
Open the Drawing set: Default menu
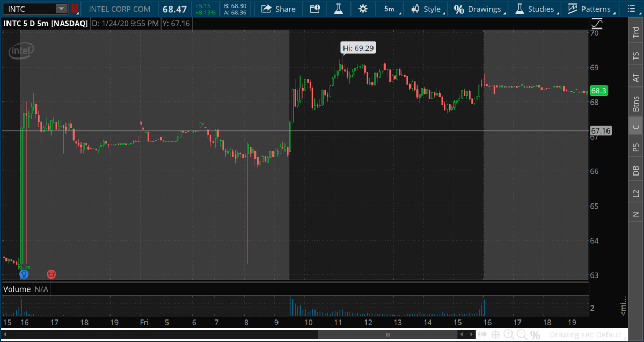click(x=588, y=334)
